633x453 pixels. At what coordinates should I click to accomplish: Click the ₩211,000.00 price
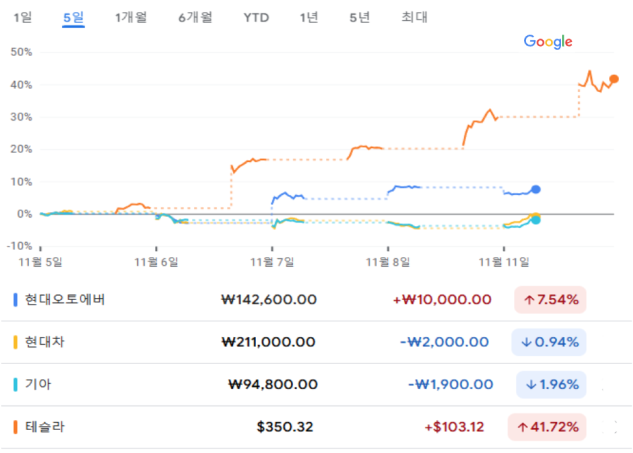pyautogui.click(x=268, y=342)
